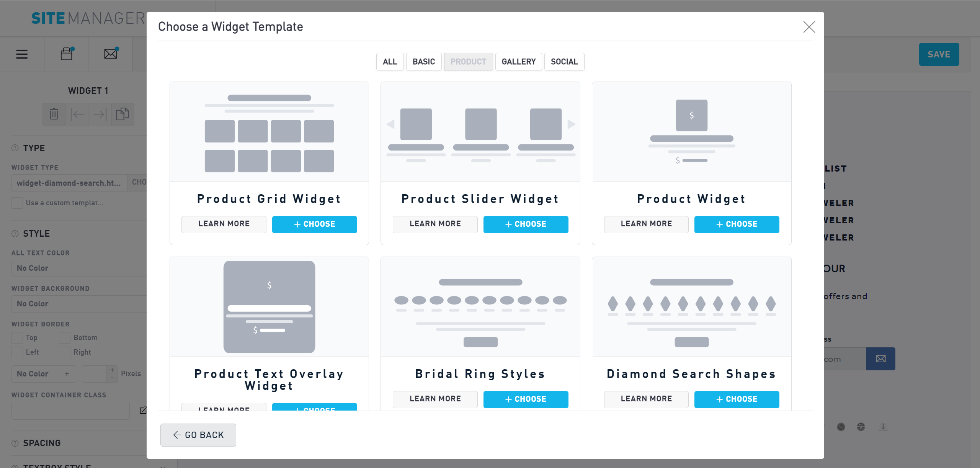The height and width of the screenshot is (468, 980).
Task: Open the mail envelope icon in the top toolbar
Action: (x=111, y=53)
